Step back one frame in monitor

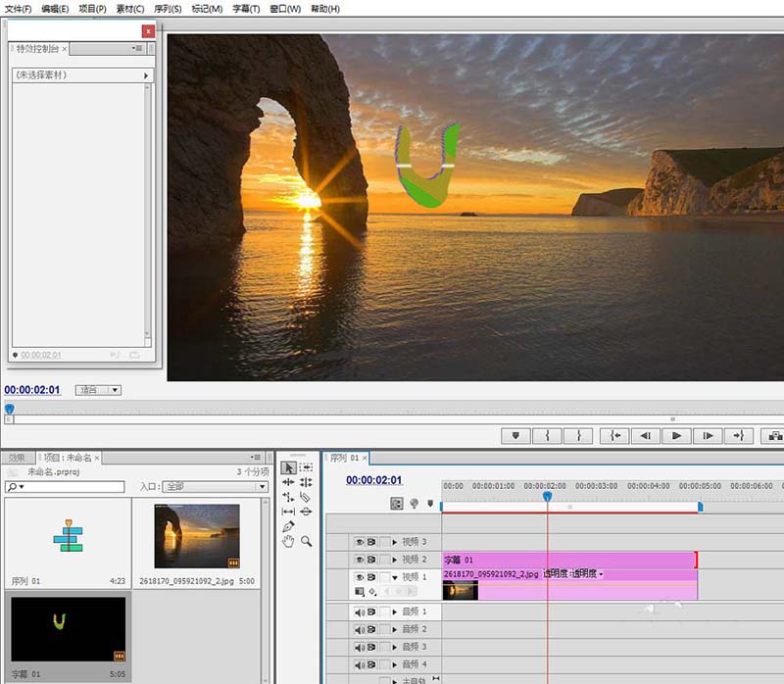(x=645, y=435)
